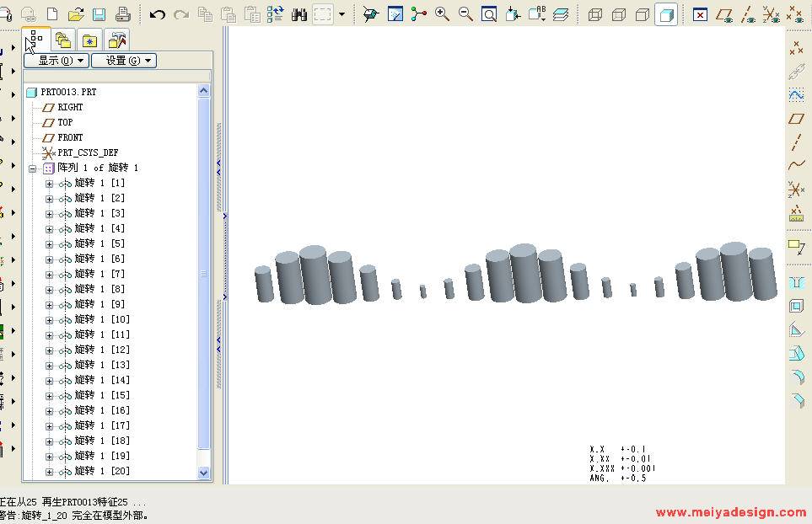Expand the 旋转 1 [1] tree node
This screenshot has height=524, width=812.
tap(49, 184)
